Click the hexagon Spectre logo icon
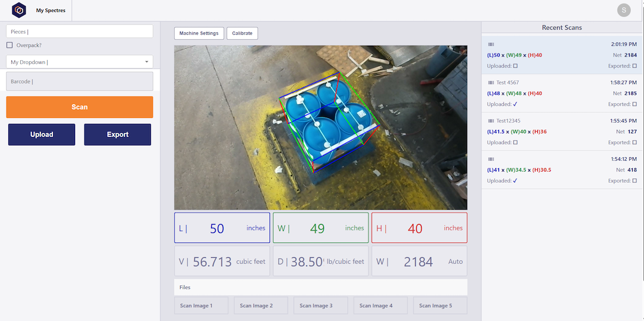Image resolution: width=644 pixels, height=321 pixels. pyautogui.click(x=19, y=10)
